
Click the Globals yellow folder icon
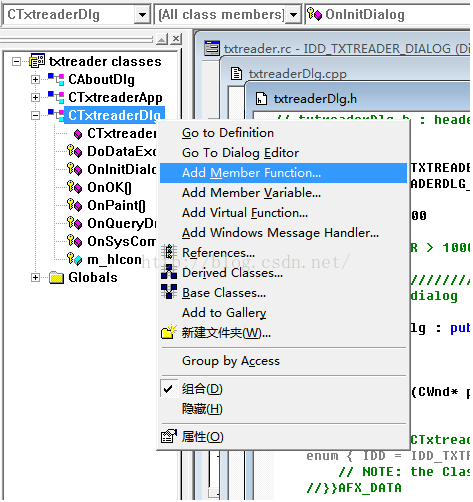tap(56, 277)
